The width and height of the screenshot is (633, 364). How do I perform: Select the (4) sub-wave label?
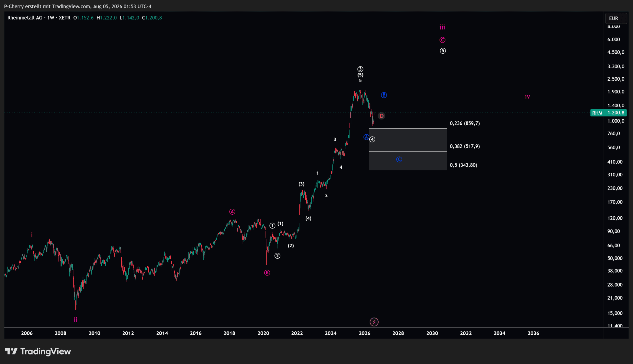[x=308, y=219]
